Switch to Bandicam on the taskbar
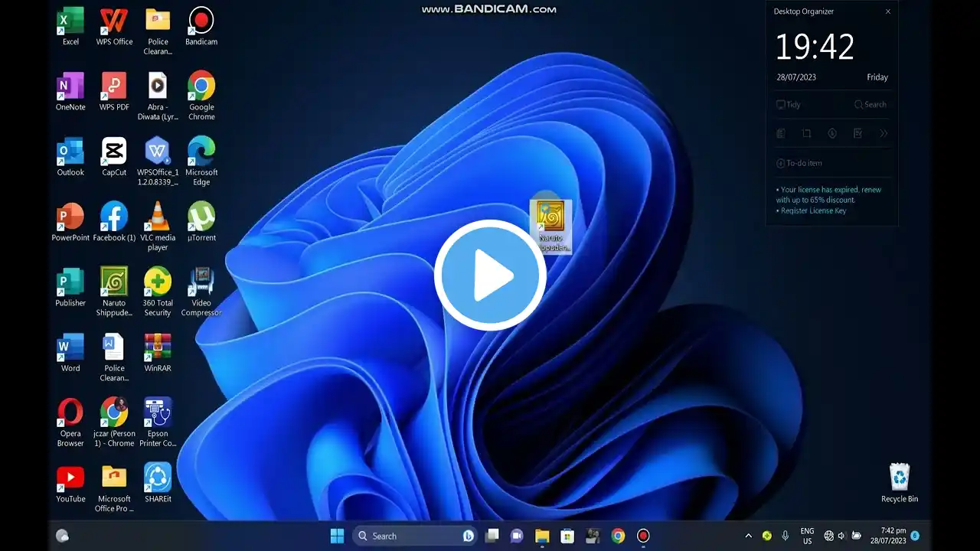980x551 pixels. tap(643, 536)
